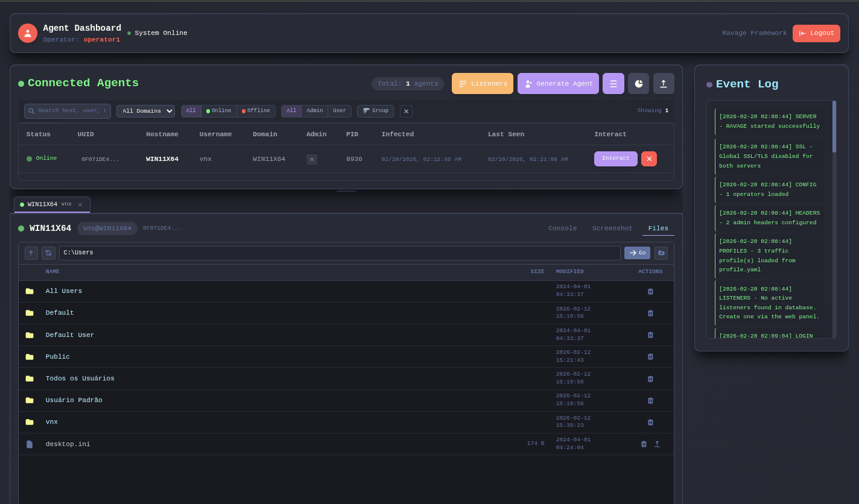Delete the vnx folder
The width and height of the screenshot is (859, 504).
650,423
